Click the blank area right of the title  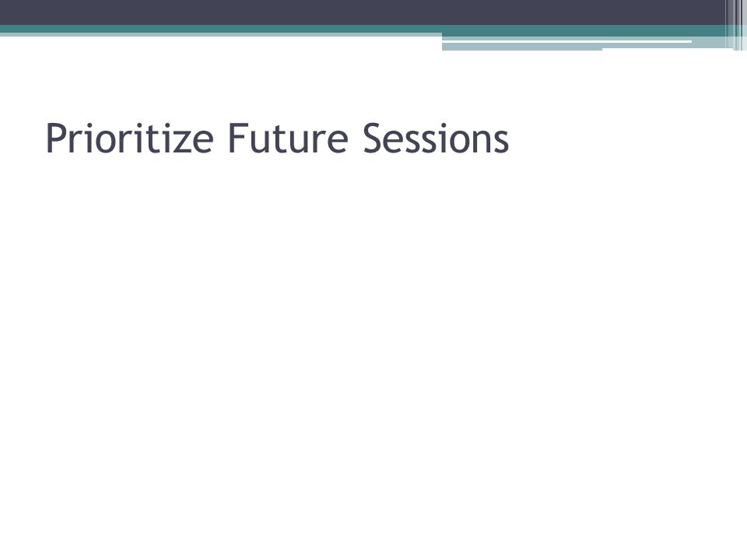click(x=619, y=138)
